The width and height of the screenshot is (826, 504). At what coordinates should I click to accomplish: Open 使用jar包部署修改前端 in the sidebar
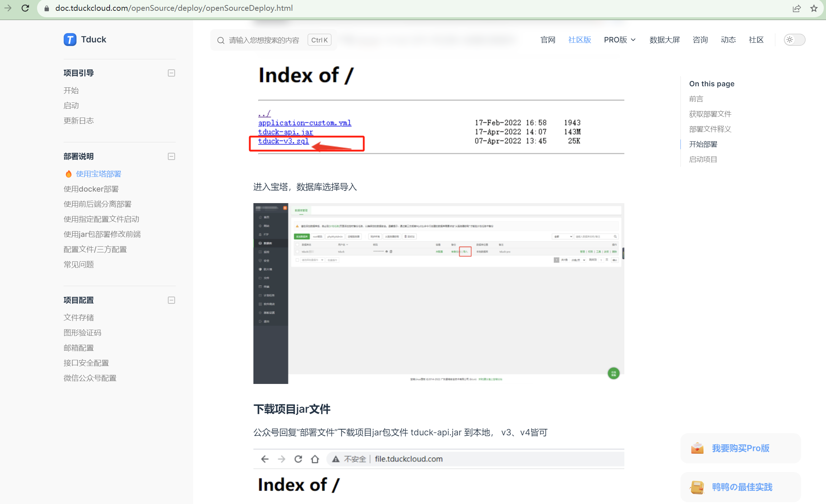click(102, 234)
